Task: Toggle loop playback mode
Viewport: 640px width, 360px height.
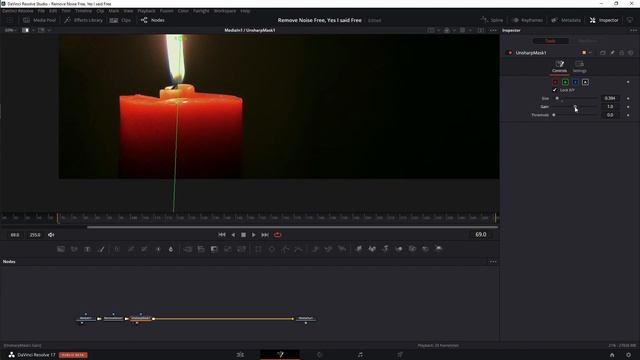Action: tap(278, 235)
